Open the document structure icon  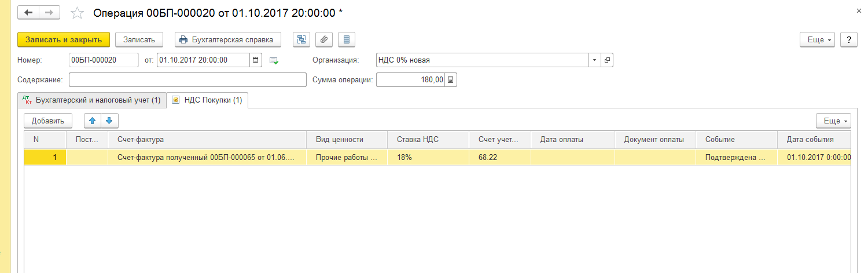tap(301, 39)
